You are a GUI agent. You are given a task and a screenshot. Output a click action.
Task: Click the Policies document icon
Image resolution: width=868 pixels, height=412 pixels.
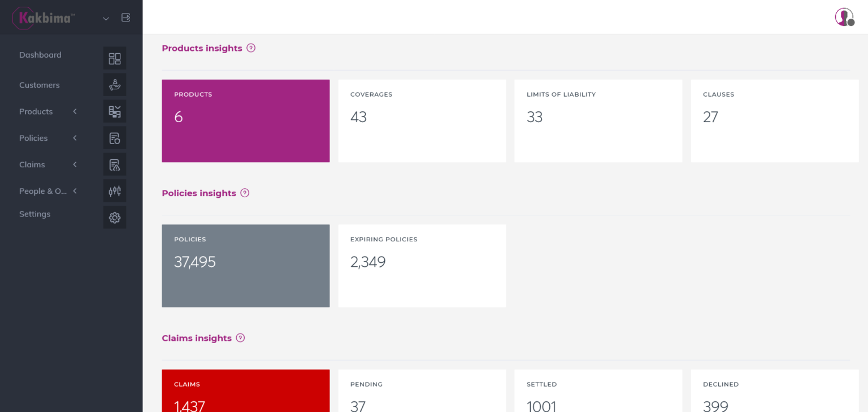pos(115,138)
